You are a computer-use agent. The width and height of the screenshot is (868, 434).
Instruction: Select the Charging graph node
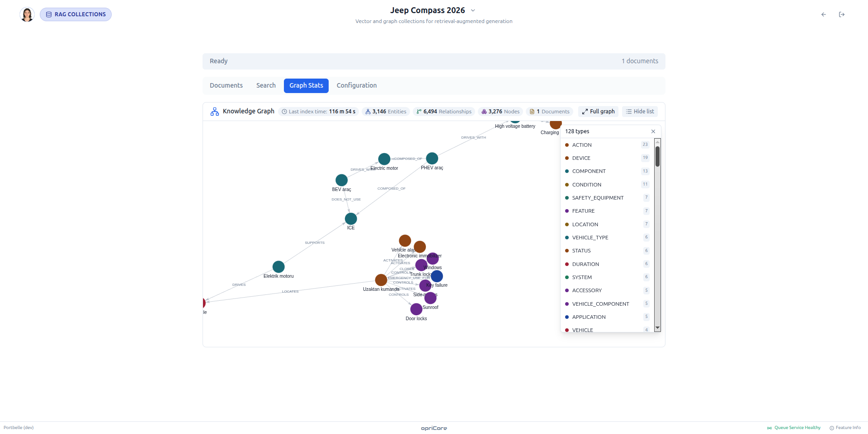coord(556,124)
